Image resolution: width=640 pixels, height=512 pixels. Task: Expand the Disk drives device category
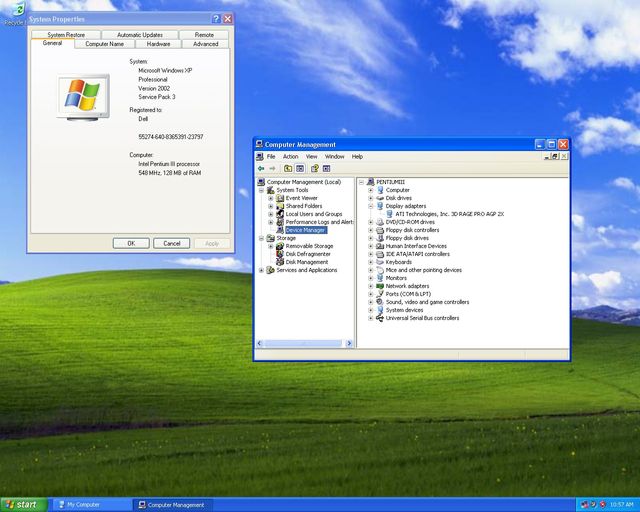pyautogui.click(x=371, y=198)
